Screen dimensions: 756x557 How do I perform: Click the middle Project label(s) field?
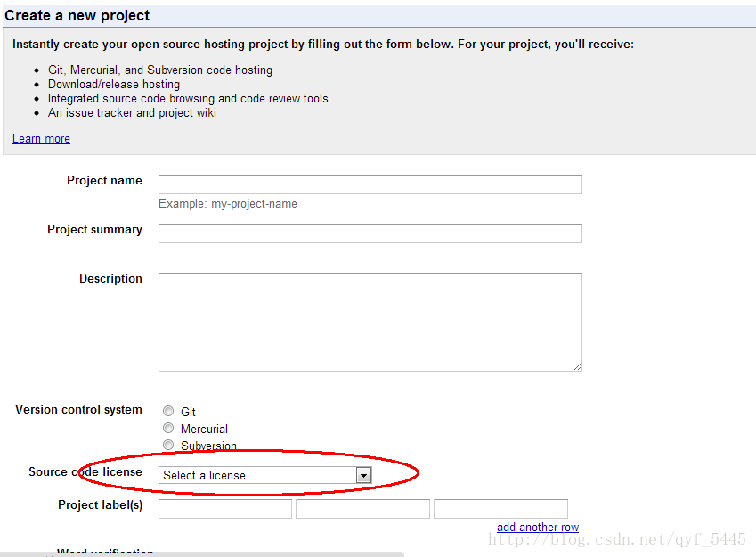click(362, 509)
